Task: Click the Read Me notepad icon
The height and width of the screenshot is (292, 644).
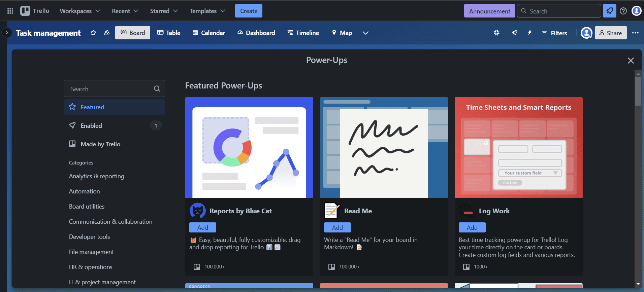Action: pos(332,211)
